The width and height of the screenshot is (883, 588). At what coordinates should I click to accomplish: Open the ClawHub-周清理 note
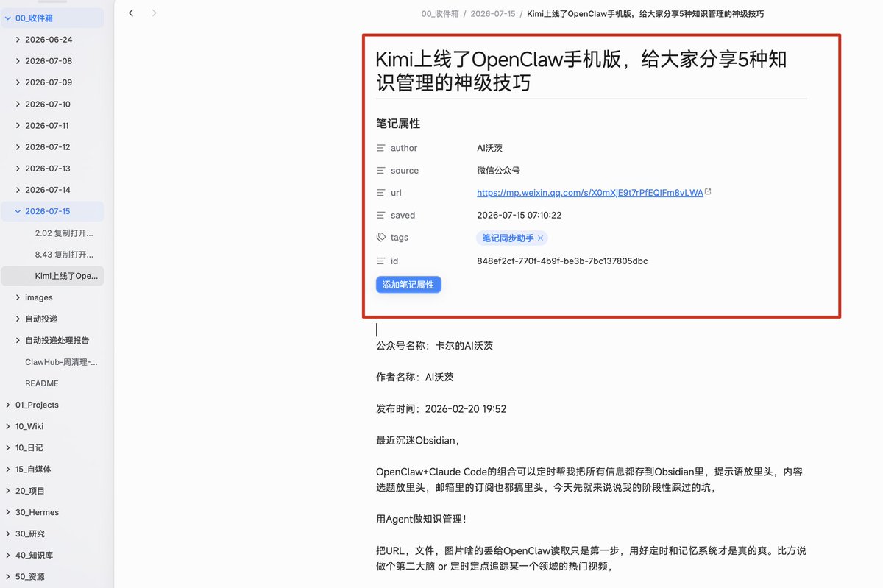point(61,362)
